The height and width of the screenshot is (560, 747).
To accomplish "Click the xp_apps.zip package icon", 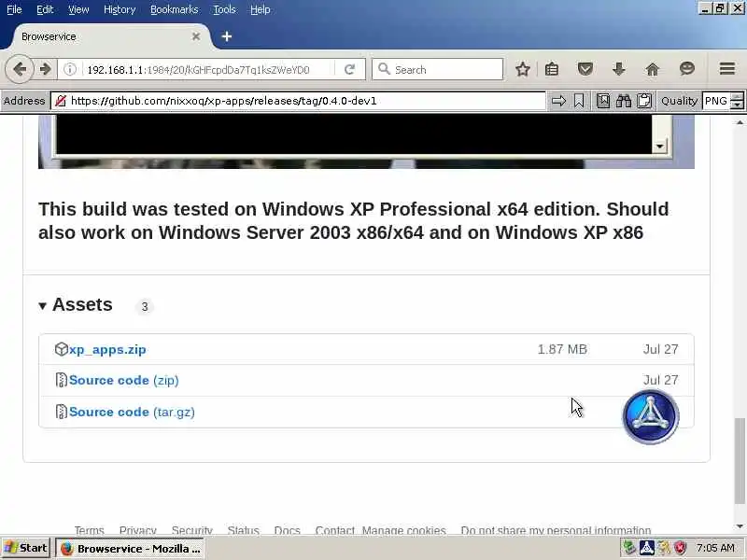I will pyautogui.click(x=62, y=349).
